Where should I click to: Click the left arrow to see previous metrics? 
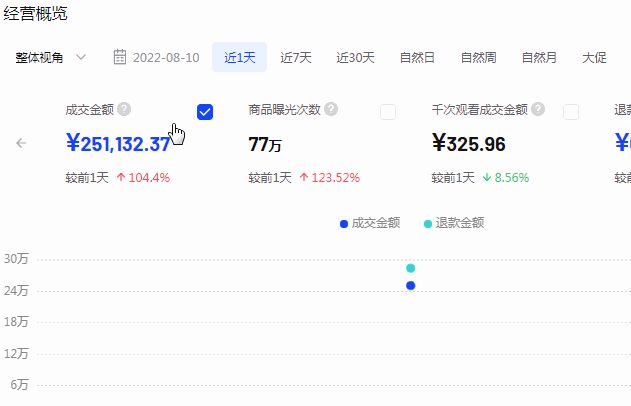tap(21, 143)
